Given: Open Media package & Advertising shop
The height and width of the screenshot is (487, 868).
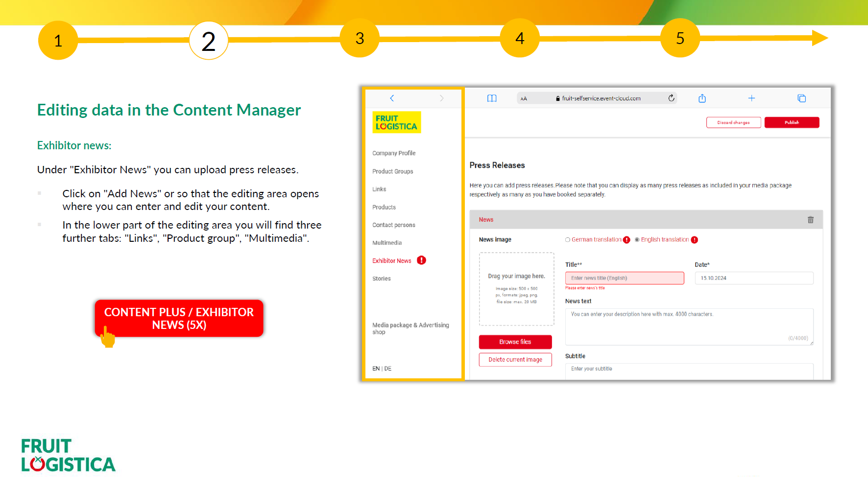Looking at the screenshot, I should [x=410, y=328].
